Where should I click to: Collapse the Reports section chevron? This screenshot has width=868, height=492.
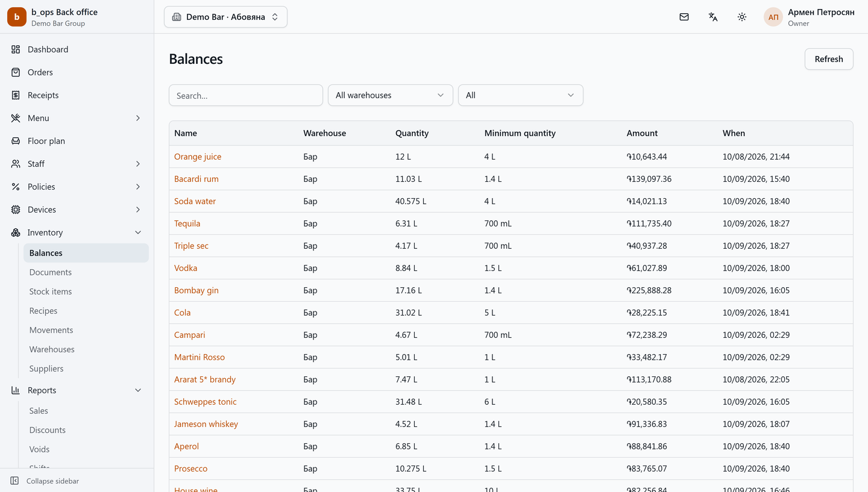coord(138,390)
